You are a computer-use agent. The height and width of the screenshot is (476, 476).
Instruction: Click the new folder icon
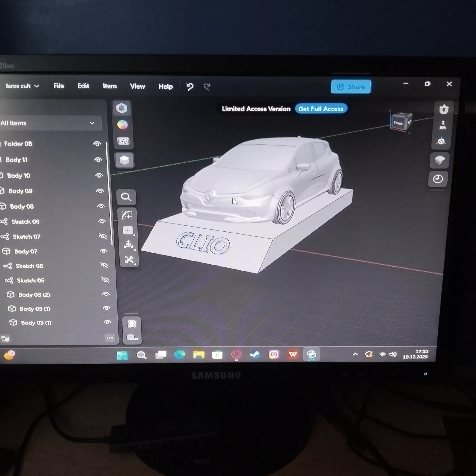(5, 339)
